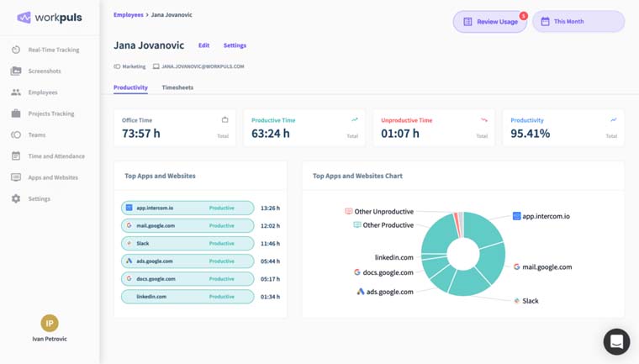Click the Teams sidebar icon
Image resolution: width=639 pixels, height=364 pixels.
(x=16, y=135)
